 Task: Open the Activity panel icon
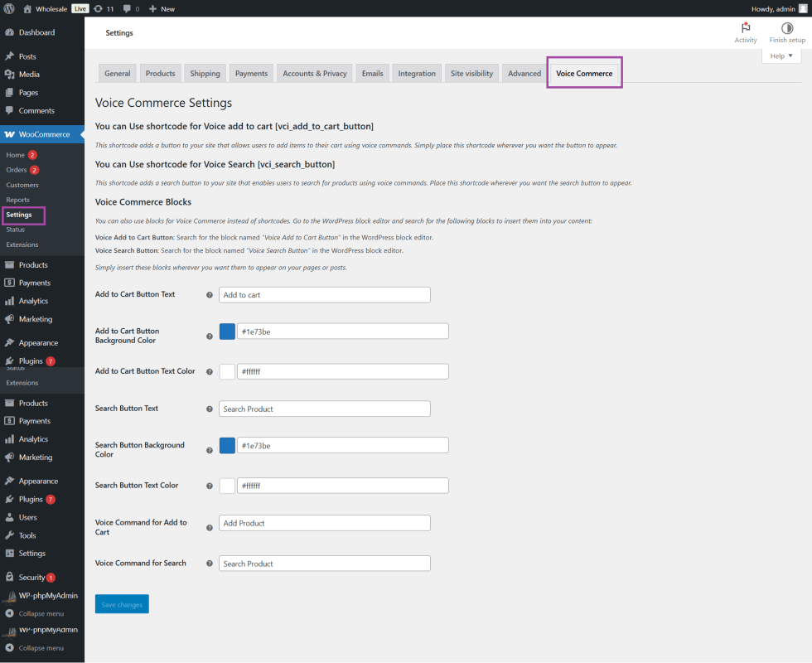[x=745, y=32]
